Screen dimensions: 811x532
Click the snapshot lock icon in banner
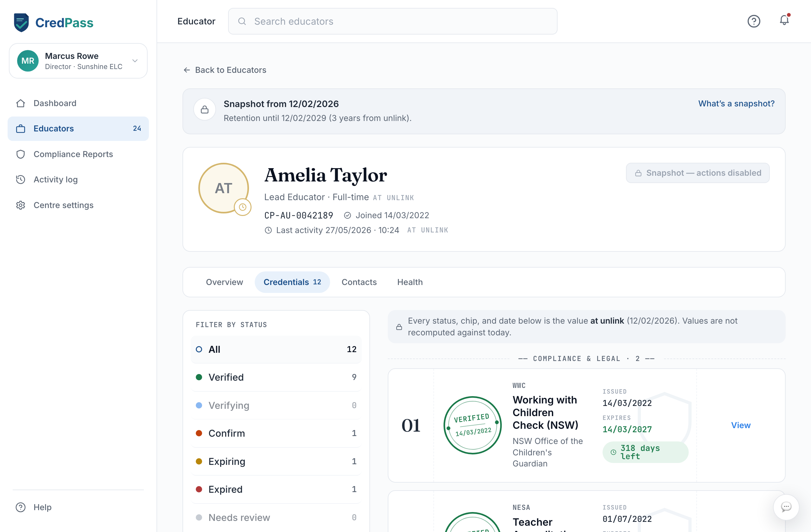click(204, 109)
